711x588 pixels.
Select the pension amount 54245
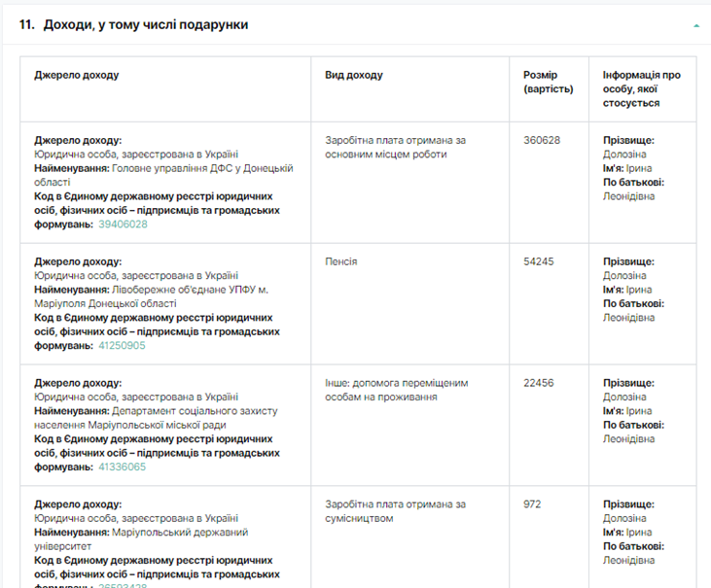[x=539, y=261]
